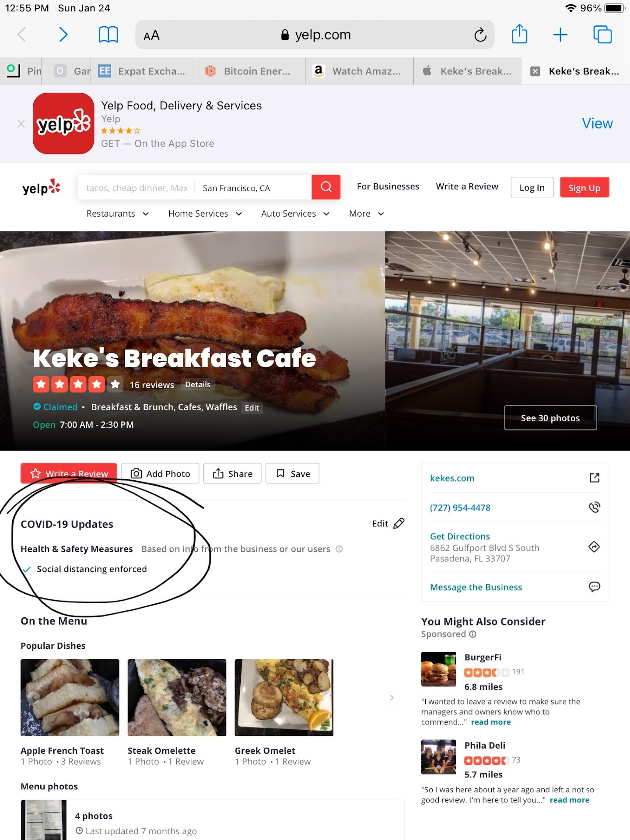630x840 pixels.
Task: Tap the red Yelp search magnifier button
Action: click(x=326, y=187)
